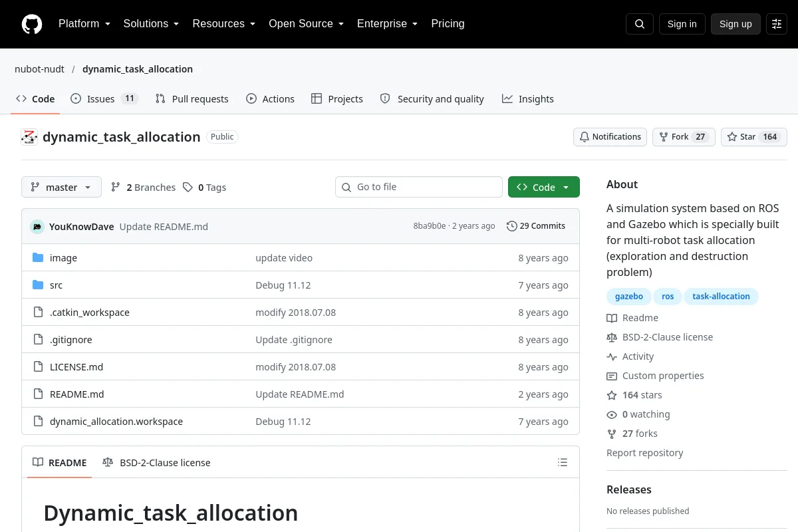The height and width of the screenshot is (532, 798).
Task: Open the master branch selector
Action: click(x=61, y=187)
